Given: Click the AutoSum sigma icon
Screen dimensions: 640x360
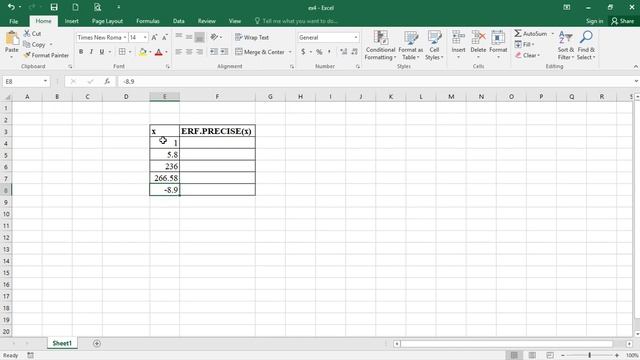Looking at the screenshot, I should tap(518, 33).
